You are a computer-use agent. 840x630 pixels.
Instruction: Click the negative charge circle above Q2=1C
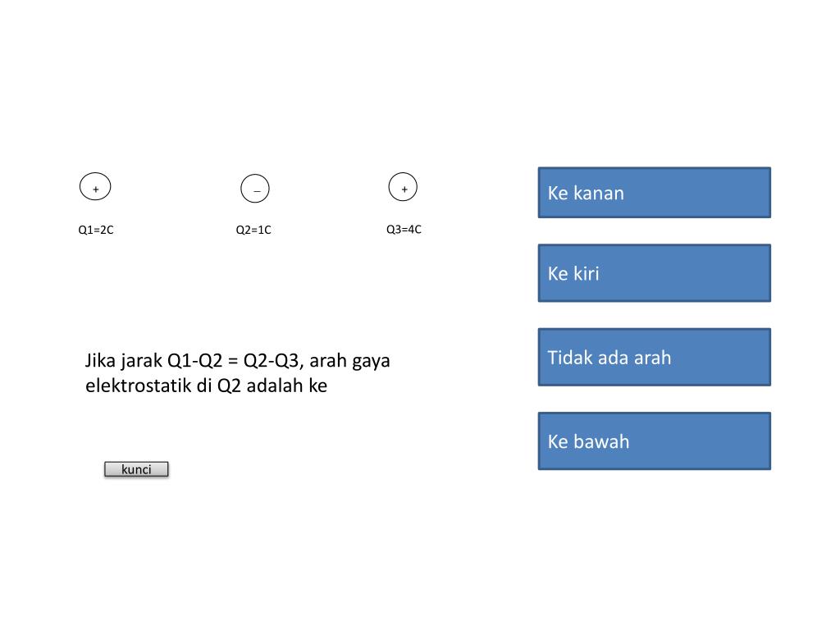255,189
